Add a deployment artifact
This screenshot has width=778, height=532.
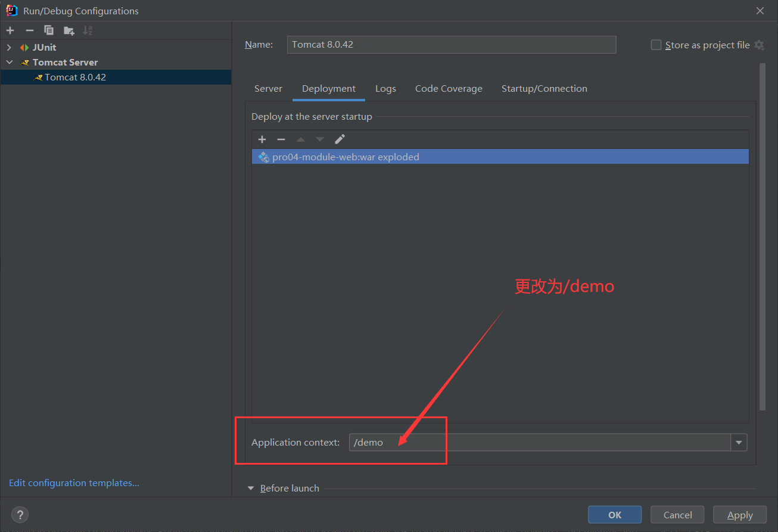coord(262,139)
